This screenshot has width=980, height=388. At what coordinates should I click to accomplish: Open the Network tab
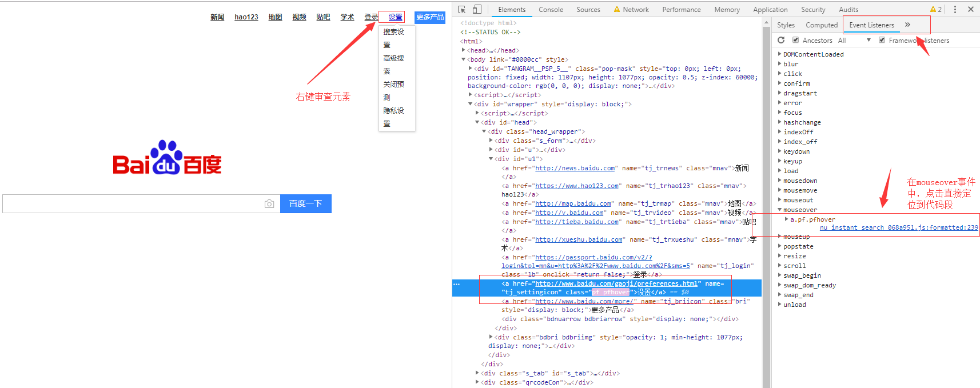(x=631, y=10)
